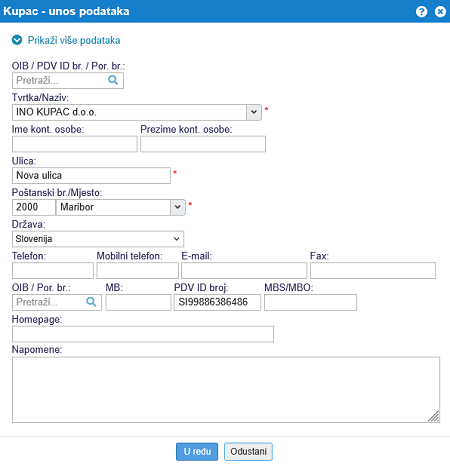Click the Država label text
Image resolution: width=450 pixels, height=466 pixels.
click(29, 224)
